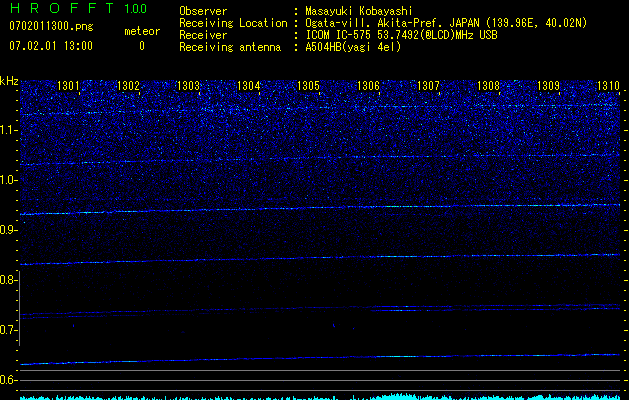The image size is (629, 400).
Task: Click the 1310 time marker
Action: [x=608, y=85]
